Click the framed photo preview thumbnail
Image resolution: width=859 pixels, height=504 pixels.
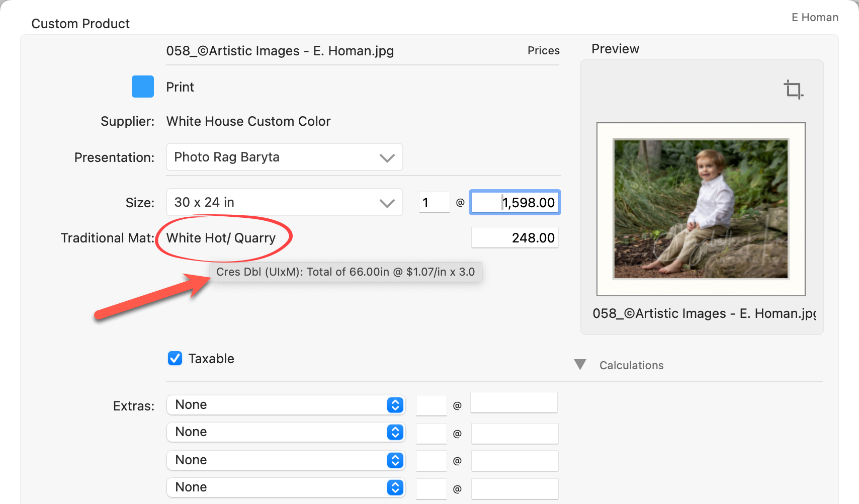coord(701,209)
